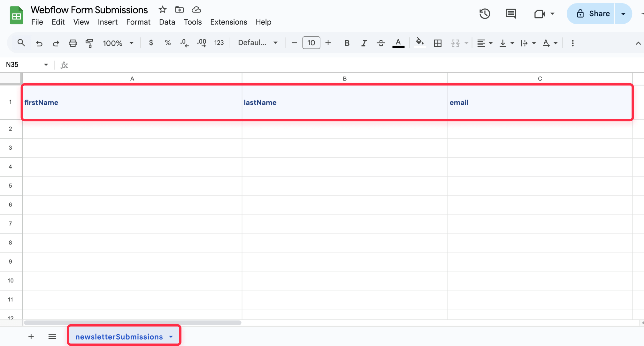Redo the last action

click(56, 43)
